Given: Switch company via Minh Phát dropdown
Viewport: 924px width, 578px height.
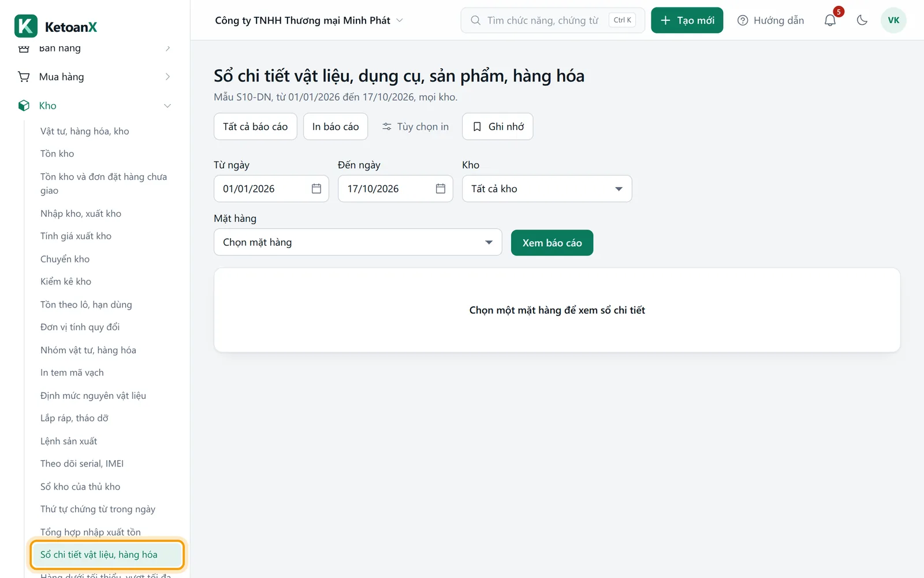Looking at the screenshot, I should click(x=309, y=20).
